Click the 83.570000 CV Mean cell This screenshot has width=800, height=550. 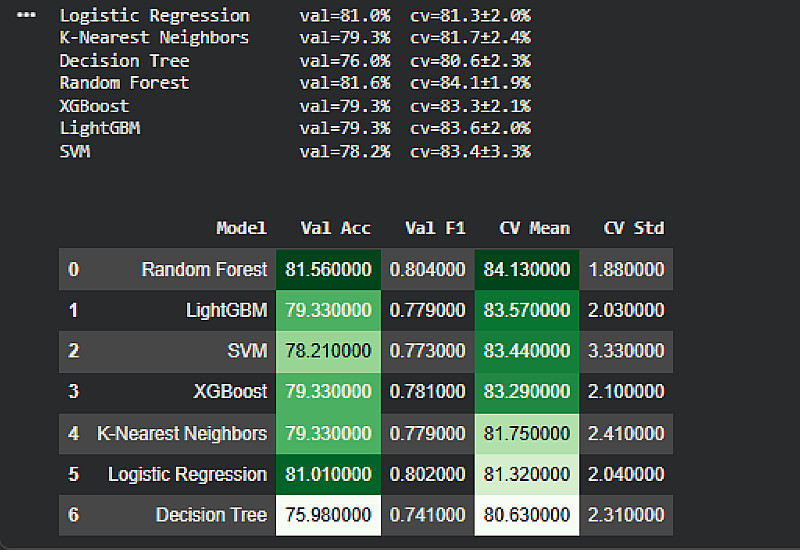click(x=527, y=310)
